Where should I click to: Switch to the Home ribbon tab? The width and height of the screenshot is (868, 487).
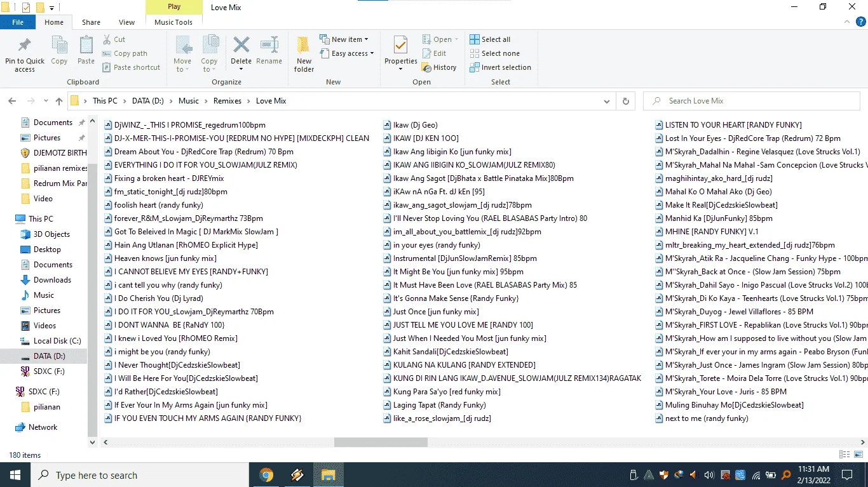click(x=54, y=22)
